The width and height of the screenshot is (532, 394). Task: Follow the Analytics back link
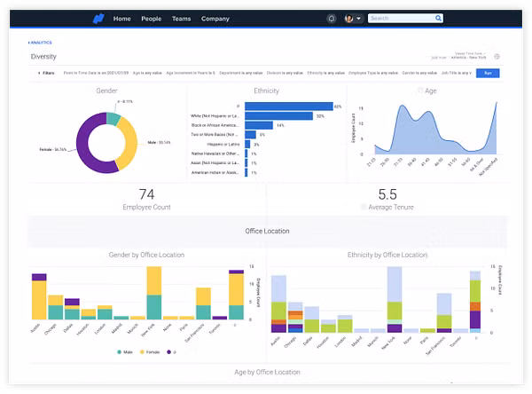click(x=41, y=42)
